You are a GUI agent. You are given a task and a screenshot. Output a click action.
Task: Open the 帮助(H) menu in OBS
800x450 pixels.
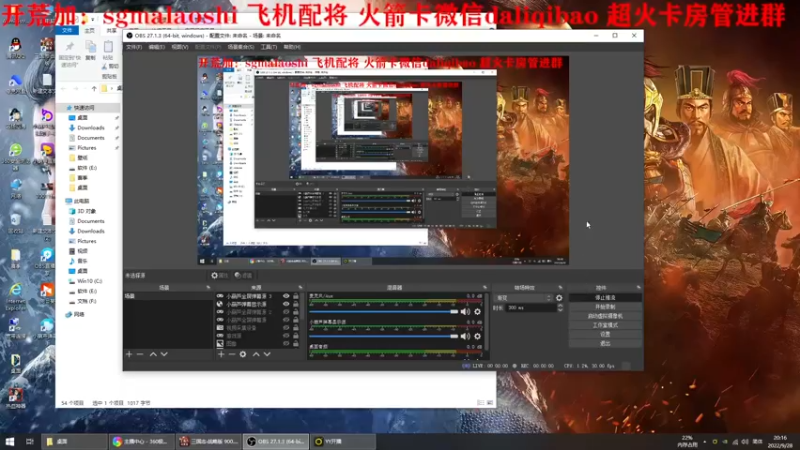(x=292, y=47)
